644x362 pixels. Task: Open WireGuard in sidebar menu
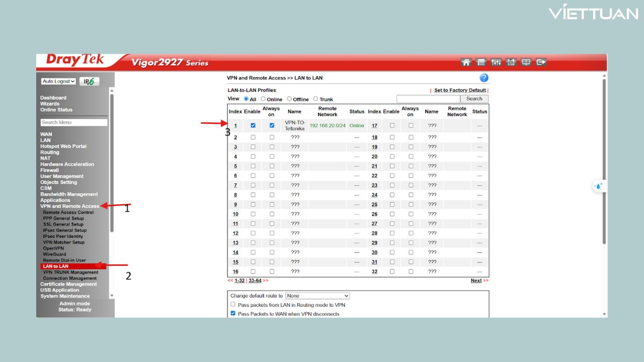(54, 254)
